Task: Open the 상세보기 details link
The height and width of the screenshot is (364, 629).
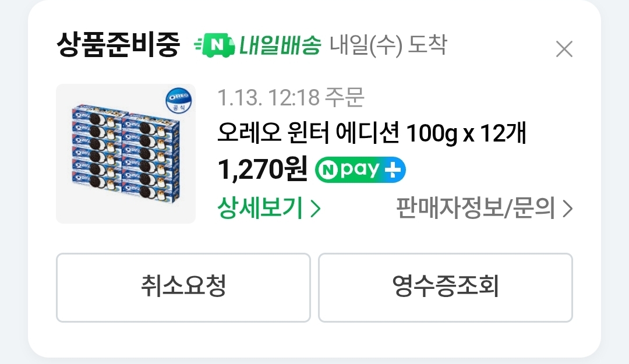Action: [269, 208]
